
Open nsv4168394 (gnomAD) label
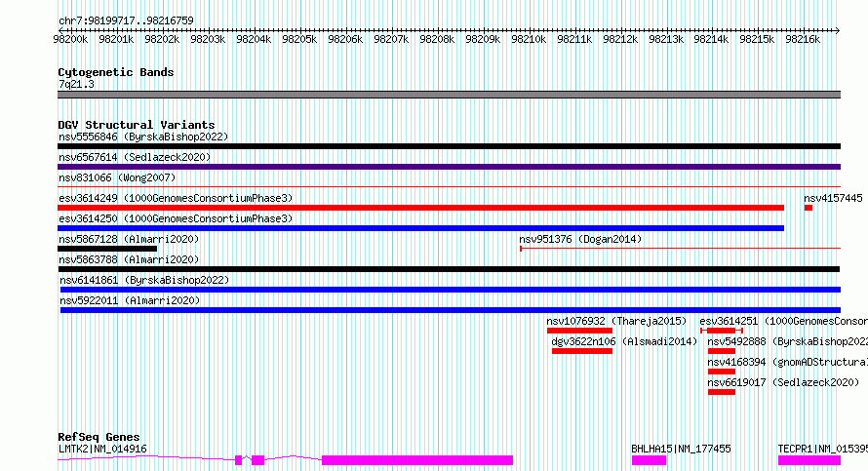point(788,362)
